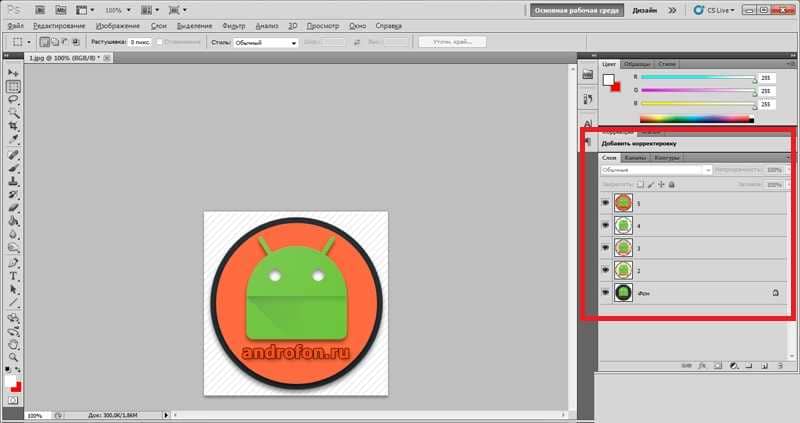This screenshot has width=800, height=423.
Task: Select the Paint Bucket tool
Action: 13,221
